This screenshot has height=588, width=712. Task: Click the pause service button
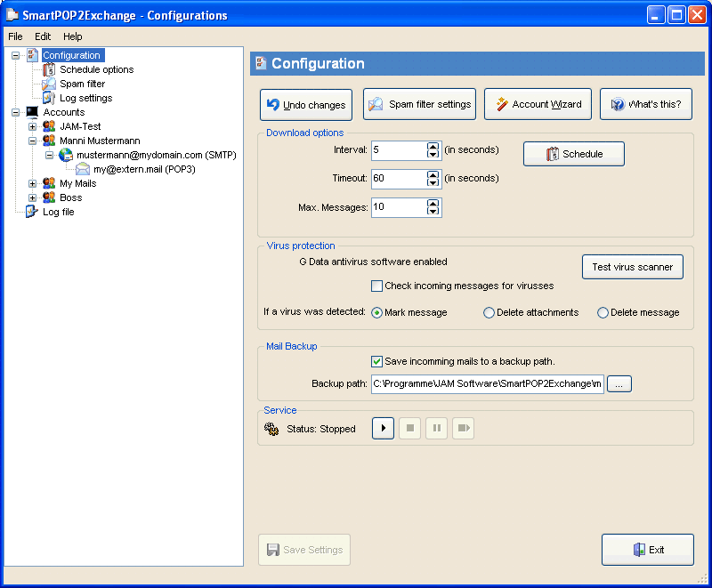pyautogui.click(x=437, y=428)
